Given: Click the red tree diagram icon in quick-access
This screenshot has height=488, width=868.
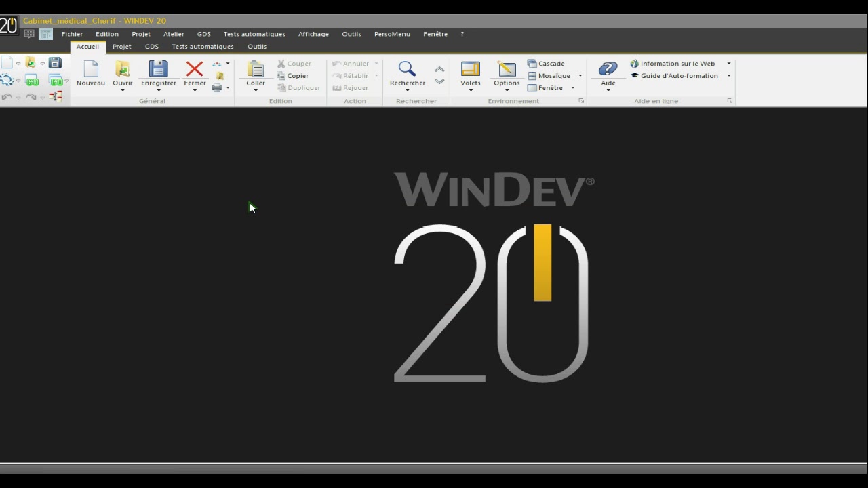Looking at the screenshot, I should click(x=56, y=97).
